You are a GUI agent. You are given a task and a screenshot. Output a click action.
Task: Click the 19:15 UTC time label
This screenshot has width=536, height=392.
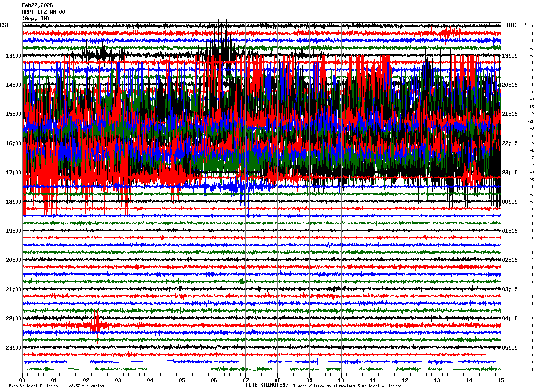[x=510, y=56]
